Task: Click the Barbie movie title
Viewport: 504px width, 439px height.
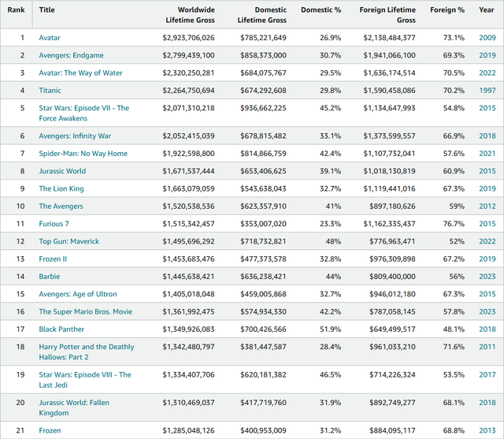Action: pos(50,277)
